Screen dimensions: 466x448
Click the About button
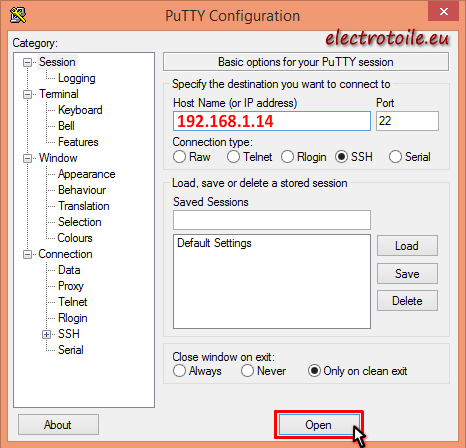[x=58, y=425]
